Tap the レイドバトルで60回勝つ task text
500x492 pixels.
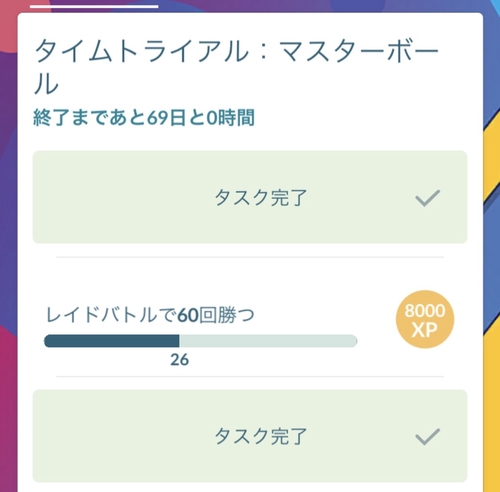(150, 315)
